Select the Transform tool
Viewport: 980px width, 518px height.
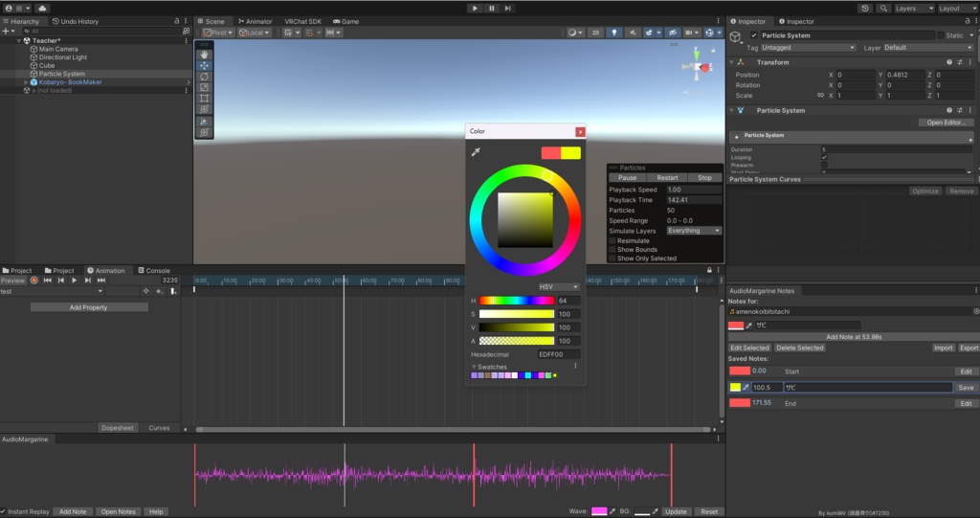(204, 109)
